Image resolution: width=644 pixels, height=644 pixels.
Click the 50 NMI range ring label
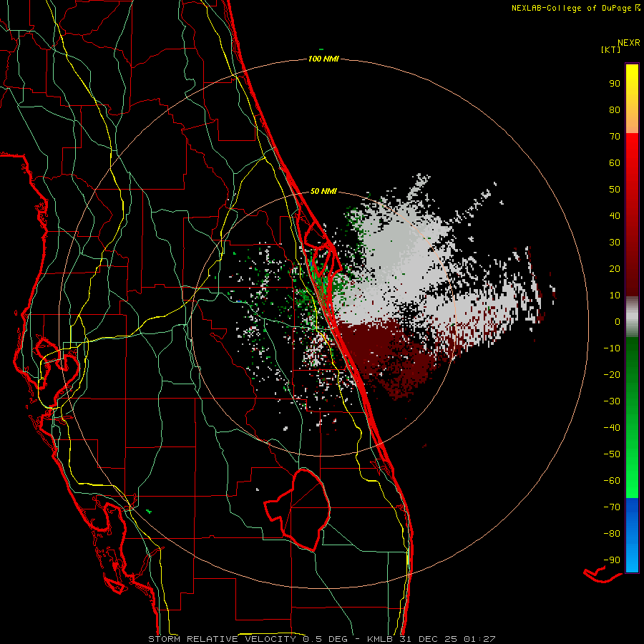coord(323,191)
